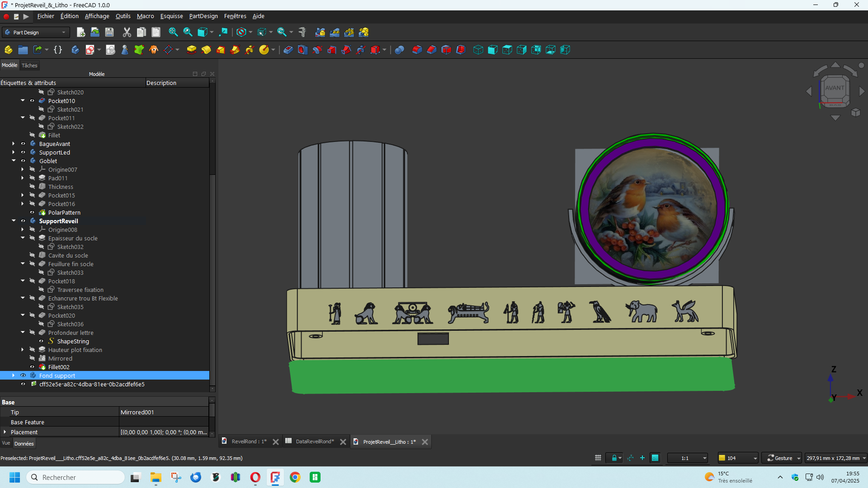This screenshot has width=868, height=488.
Task: Click the Save document icon
Action: pos(109,32)
